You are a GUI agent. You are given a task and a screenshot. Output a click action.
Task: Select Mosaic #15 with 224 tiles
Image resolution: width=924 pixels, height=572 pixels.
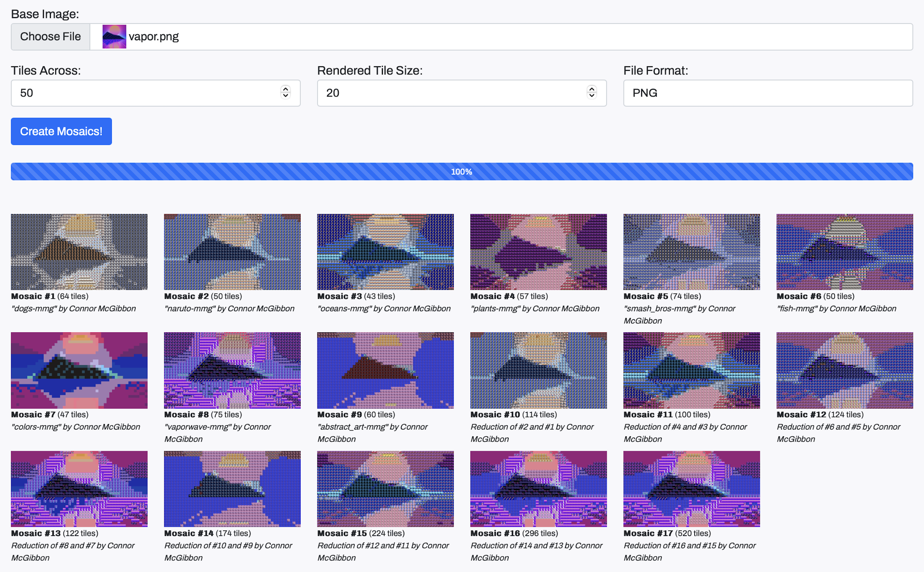pos(385,489)
